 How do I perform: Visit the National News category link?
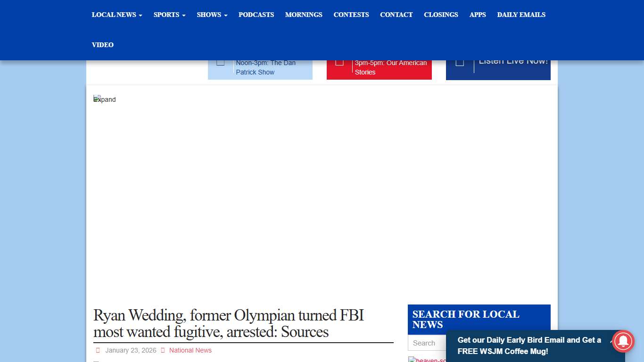tap(190, 350)
